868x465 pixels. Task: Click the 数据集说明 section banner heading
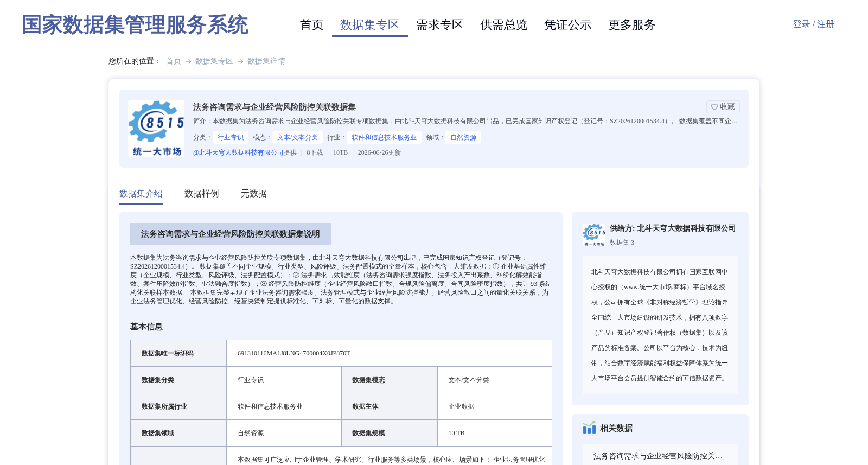(231, 234)
